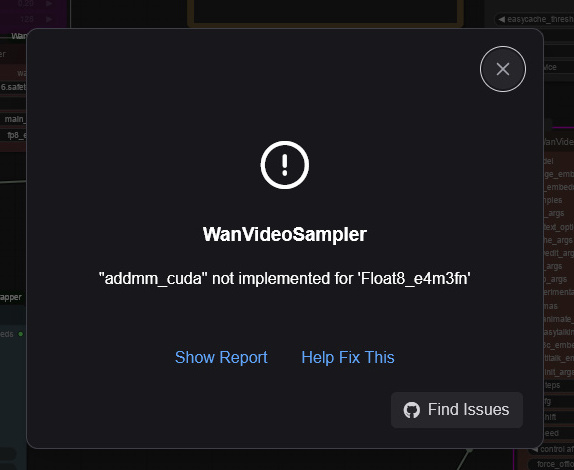Image resolution: width=574 pixels, height=470 pixels.
Task: Open the Show Report link
Action: click(x=221, y=357)
